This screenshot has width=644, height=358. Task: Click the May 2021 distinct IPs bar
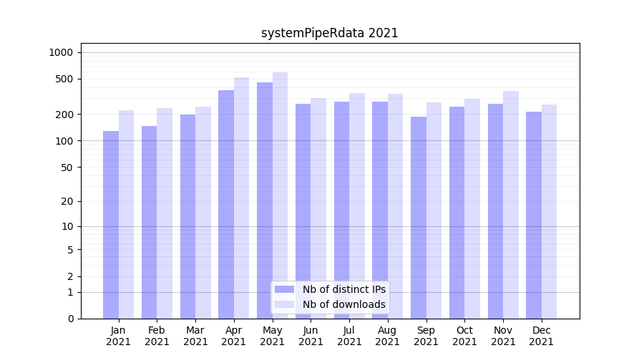coord(265,200)
